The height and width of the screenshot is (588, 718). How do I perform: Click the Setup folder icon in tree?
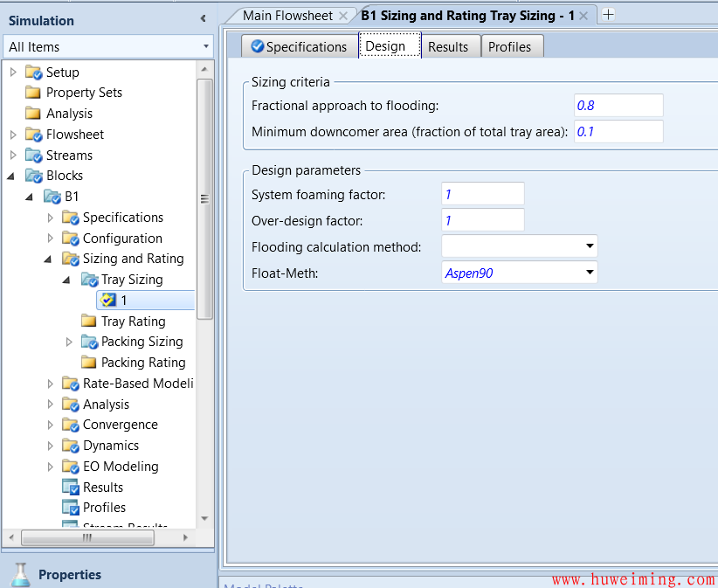pyautogui.click(x=34, y=73)
